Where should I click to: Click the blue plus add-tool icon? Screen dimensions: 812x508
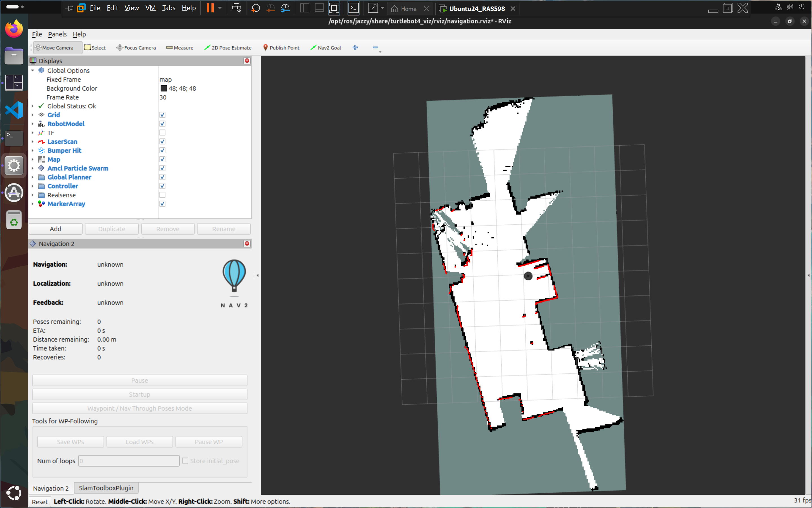tap(355, 47)
